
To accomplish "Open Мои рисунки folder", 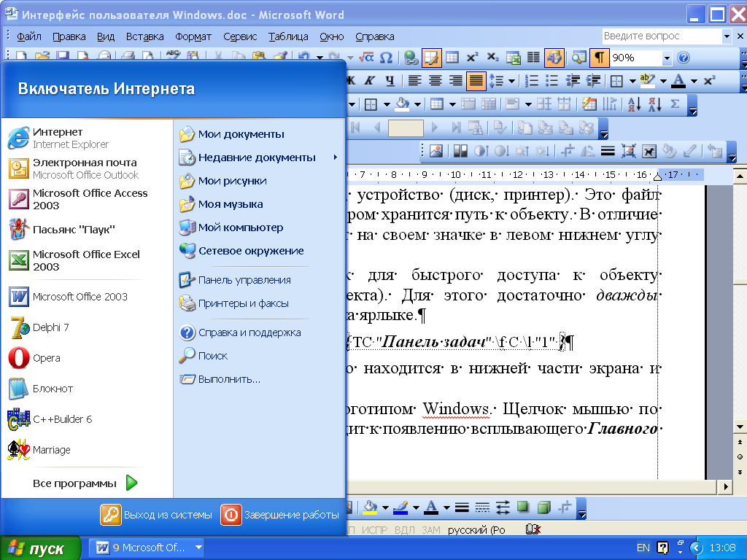I will 259,181.
